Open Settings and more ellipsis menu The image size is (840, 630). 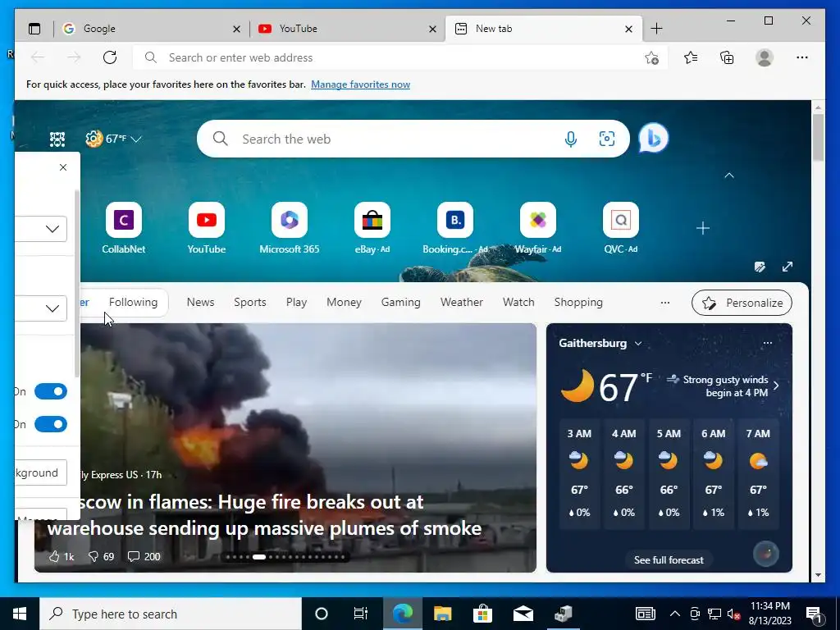(802, 57)
